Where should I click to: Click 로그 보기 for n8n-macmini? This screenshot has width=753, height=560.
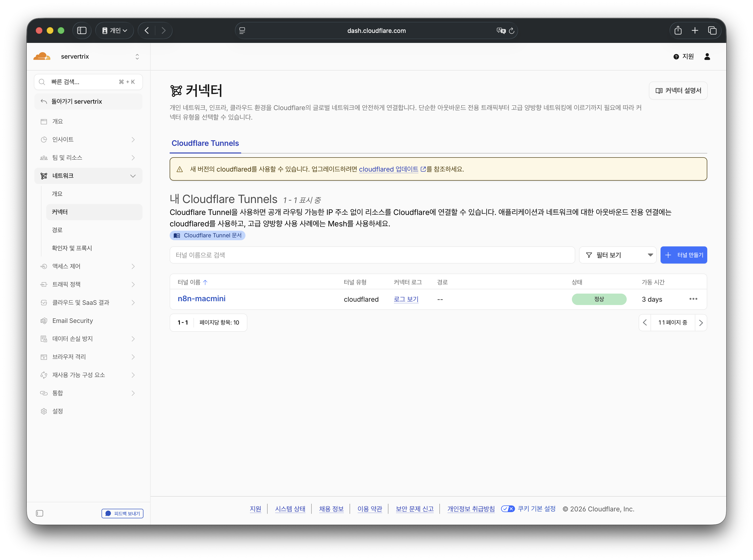[x=406, y=299]
